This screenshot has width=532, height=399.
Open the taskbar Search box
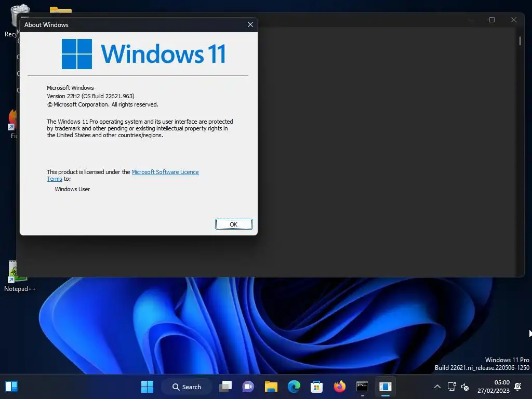pyautogui.click(x=187, y=387)
